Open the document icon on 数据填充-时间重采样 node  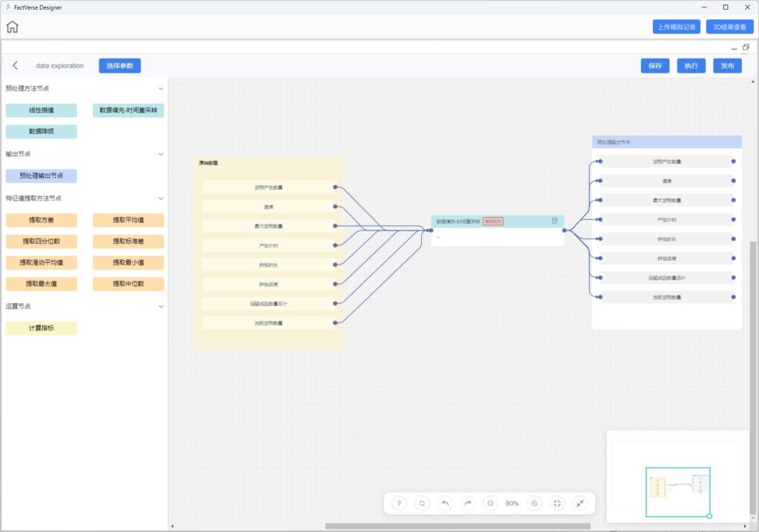[x=554, y=221]
